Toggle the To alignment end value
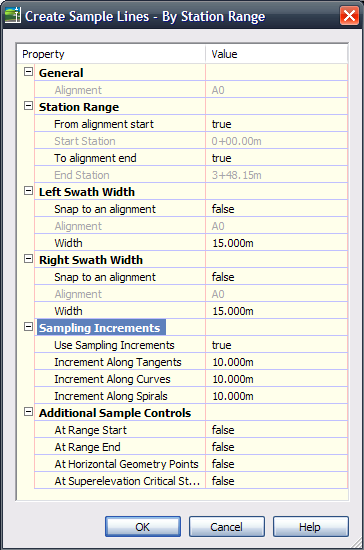 pos(276,158)
